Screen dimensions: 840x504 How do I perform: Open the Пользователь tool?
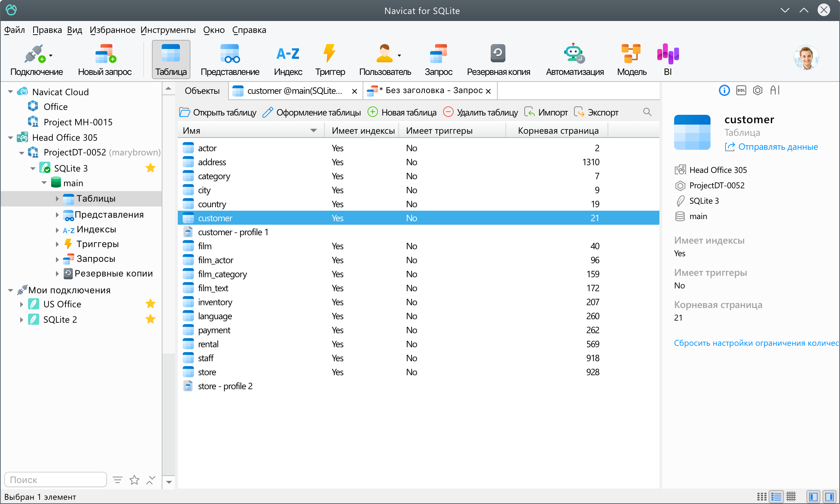click(385, 60)
